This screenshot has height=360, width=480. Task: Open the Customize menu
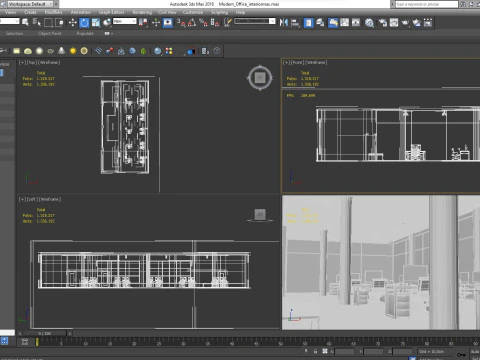pos(193,12)
